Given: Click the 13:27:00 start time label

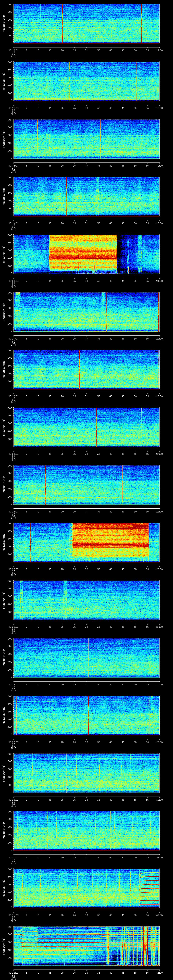Looking at the screenshot, I should pos(13,684).
